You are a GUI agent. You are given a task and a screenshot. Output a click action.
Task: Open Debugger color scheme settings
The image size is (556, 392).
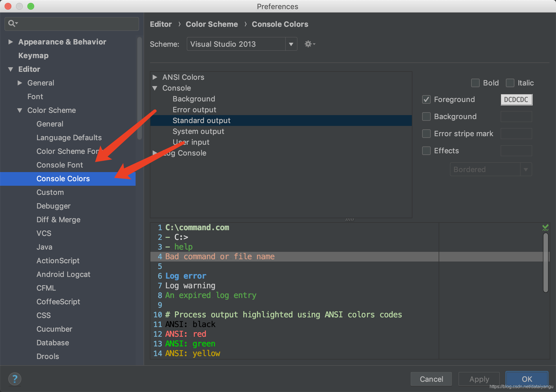tap(53, 206)
